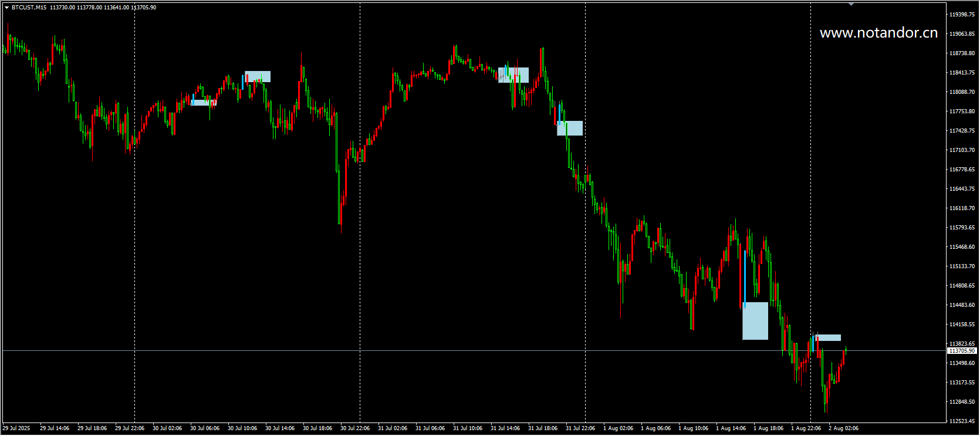The width and height of the screenshot is (980, 436).
Task: Click the BTCUST,M15 symbol title text
Action: pos(29,8)
